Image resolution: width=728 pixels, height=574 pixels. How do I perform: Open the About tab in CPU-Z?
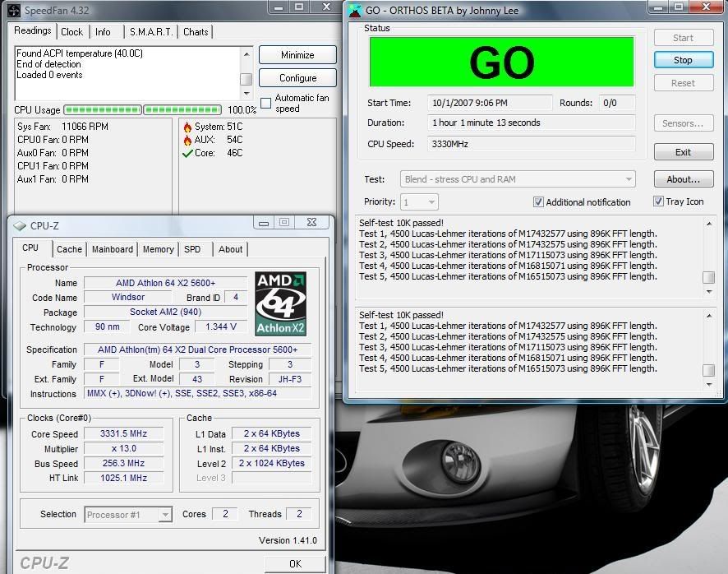(x=230, y=249)
